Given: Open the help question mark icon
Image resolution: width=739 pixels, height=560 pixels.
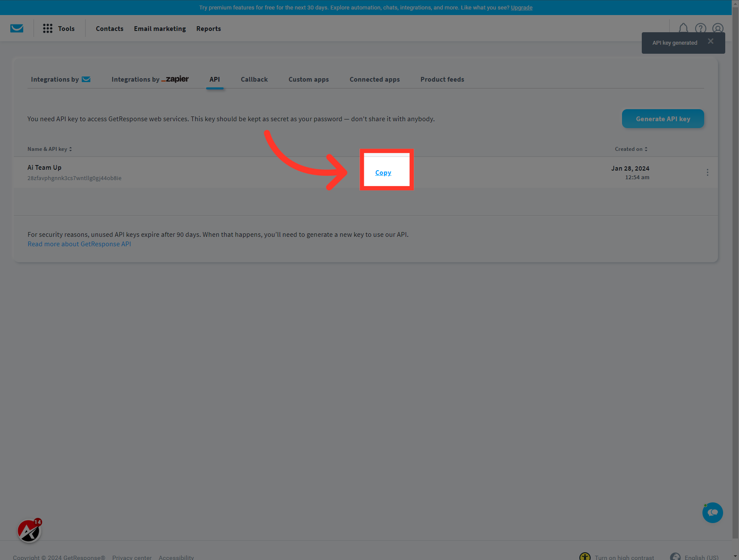Looking at the screenshot, I should 701,28.
